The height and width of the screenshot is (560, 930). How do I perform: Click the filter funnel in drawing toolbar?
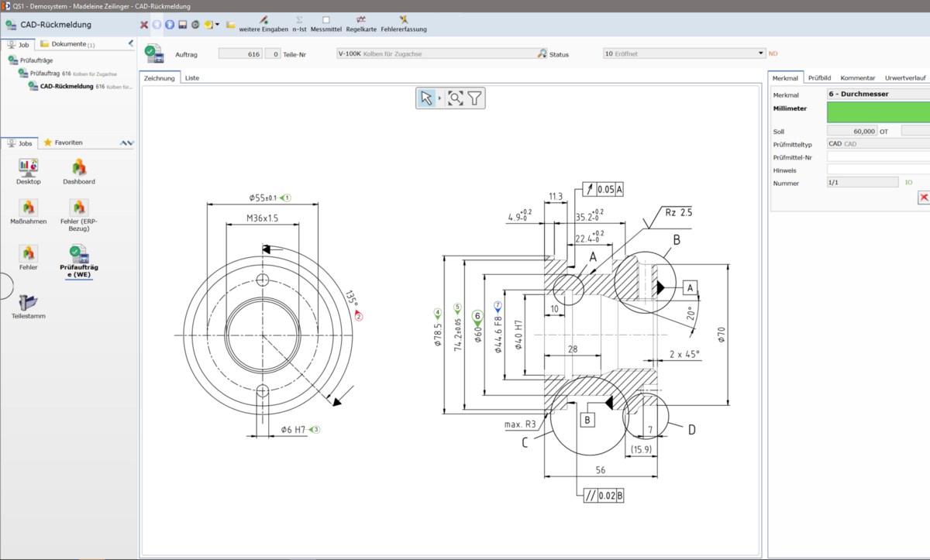pyautogui.click(x=474, y=98)
